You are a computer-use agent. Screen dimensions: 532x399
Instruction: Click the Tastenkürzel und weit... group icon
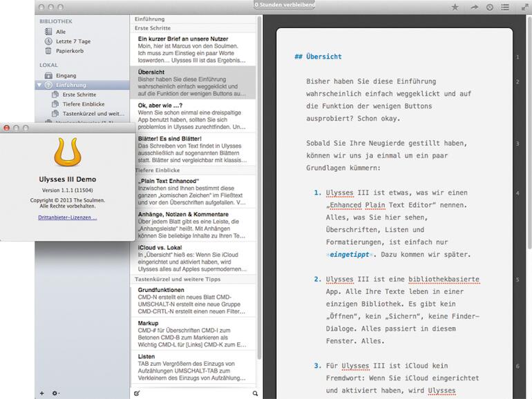55,113
